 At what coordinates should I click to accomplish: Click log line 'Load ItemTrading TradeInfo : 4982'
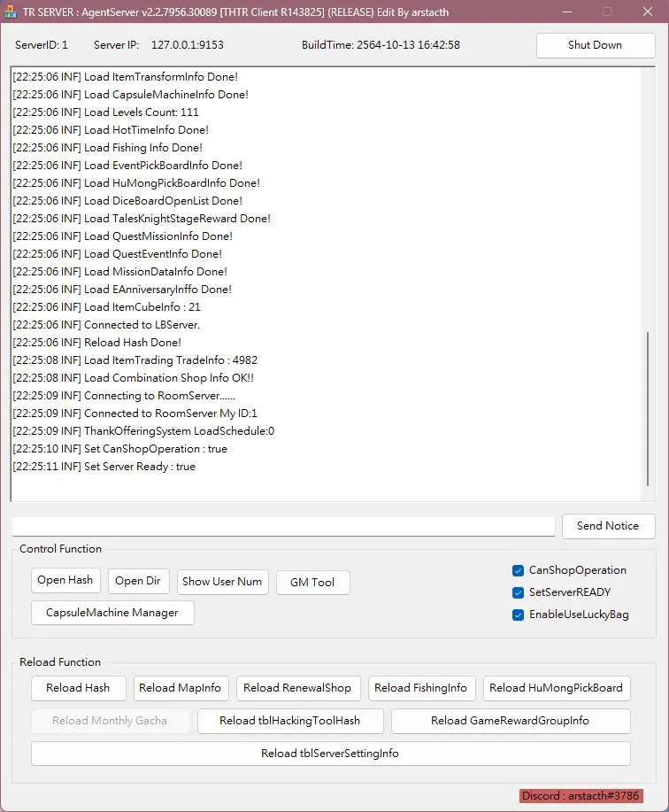[x=135, y=360]
